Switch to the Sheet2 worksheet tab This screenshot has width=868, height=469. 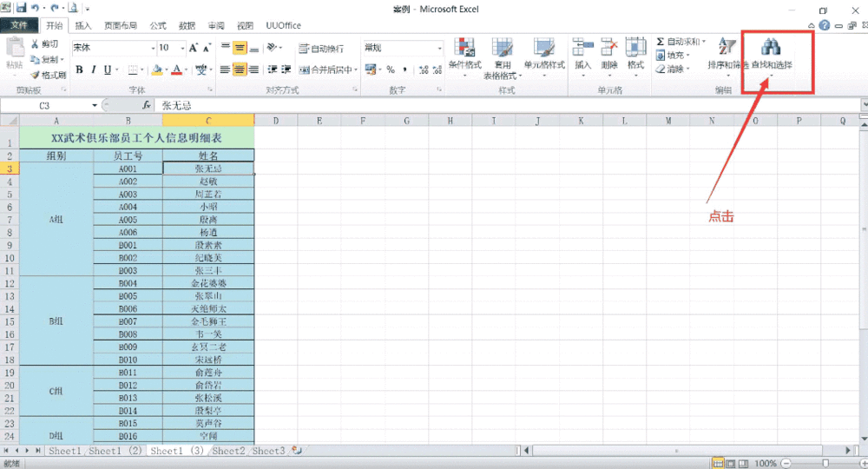pyautogui.click(x=228, y=451)
